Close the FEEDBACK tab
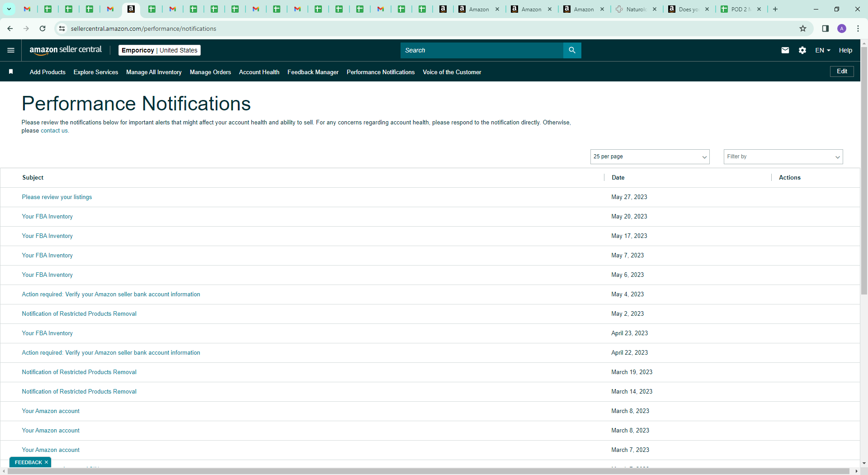 46,462
